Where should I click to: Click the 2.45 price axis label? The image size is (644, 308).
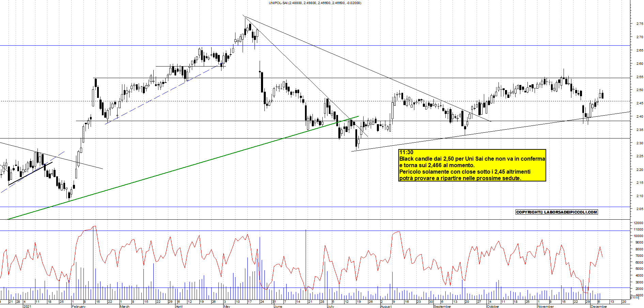640,103
